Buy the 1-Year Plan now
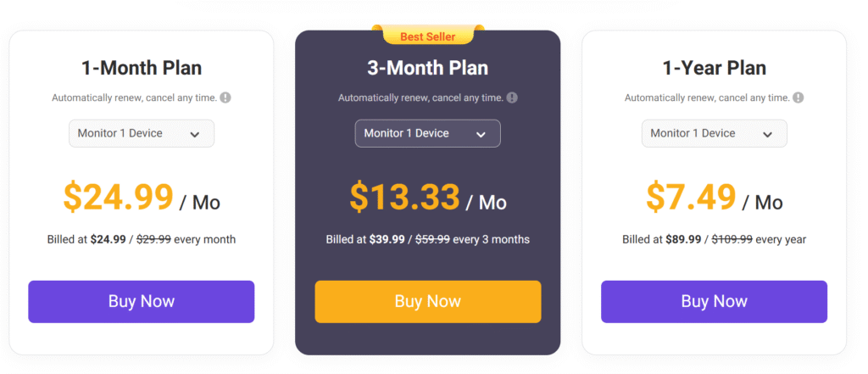Screen dimensions: 868x374 click(714, 302)
